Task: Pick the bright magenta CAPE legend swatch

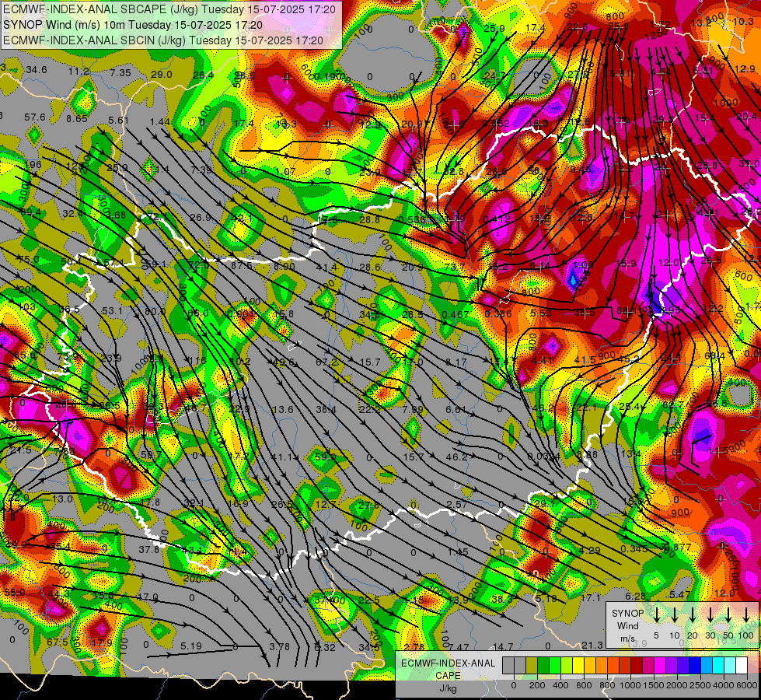Action: pyautogui.click(x=660, y=665)
